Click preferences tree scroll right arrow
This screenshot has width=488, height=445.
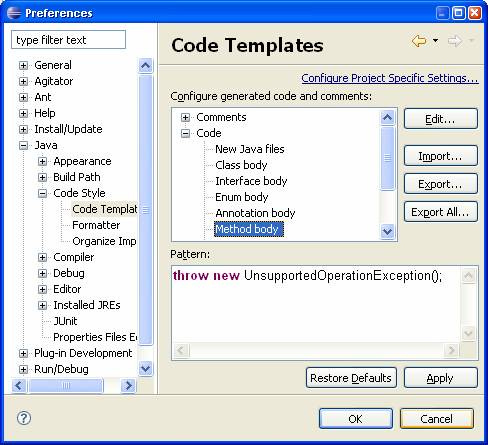(x=129, y=386)
